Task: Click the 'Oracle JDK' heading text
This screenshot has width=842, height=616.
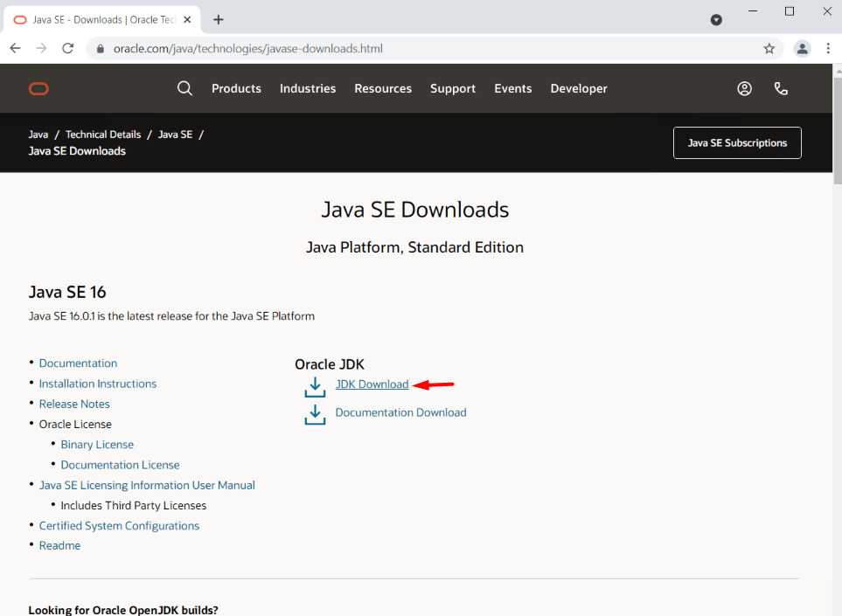Action: tap(330, 364)
